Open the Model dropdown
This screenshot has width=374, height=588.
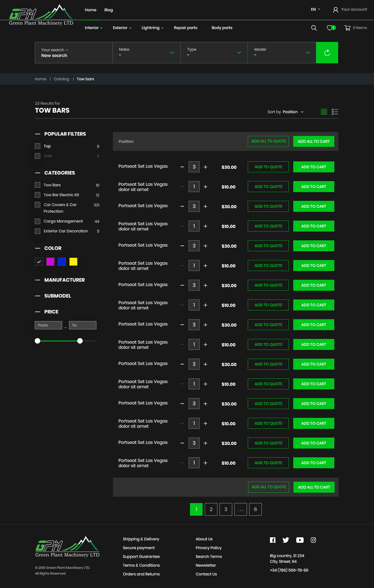pyautogui.click(x=282, y=53)
